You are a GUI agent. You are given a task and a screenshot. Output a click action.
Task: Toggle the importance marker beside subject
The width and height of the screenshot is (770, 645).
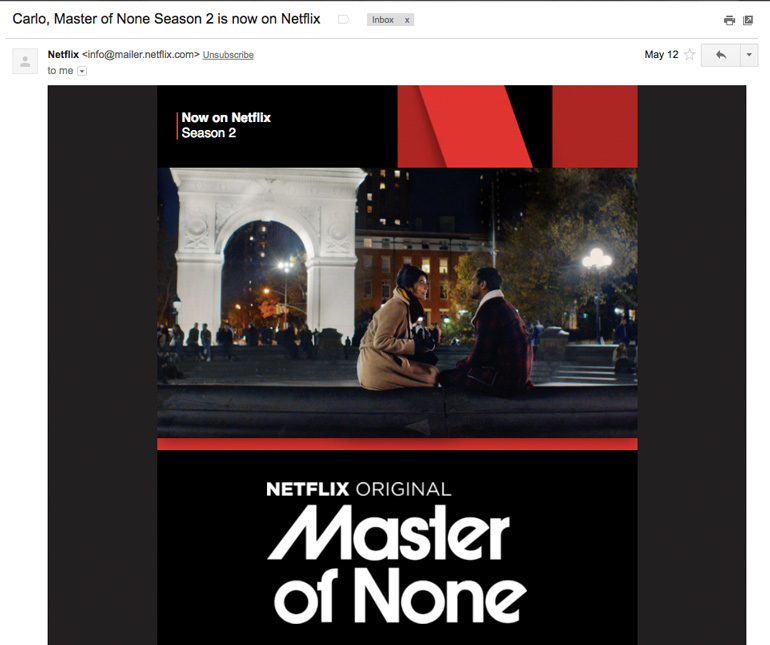[343, 20]
